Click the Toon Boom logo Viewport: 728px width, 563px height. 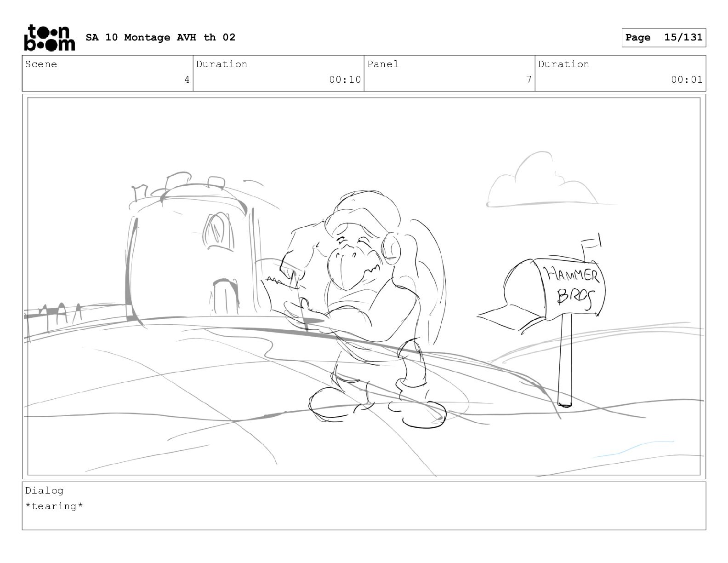pyautogui.click(x=49, y=38)
